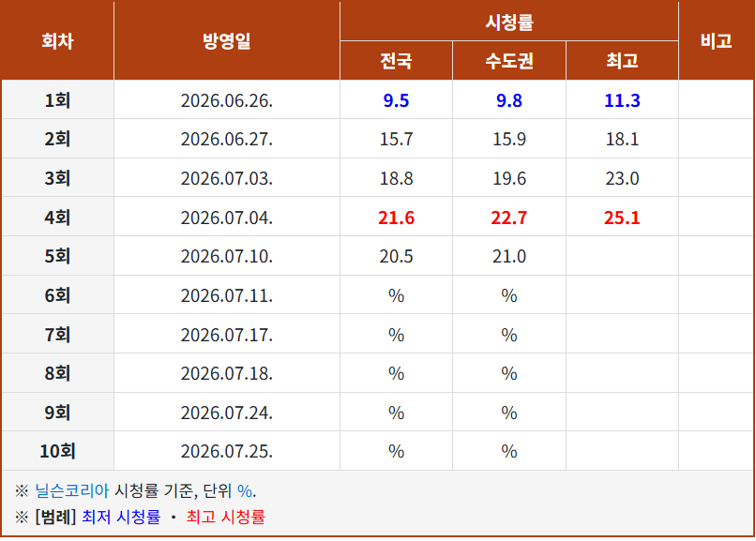Select the 회차 column header
Image resolution: width=756 pixels, height=541 pixels.
(x=57, y=41)
